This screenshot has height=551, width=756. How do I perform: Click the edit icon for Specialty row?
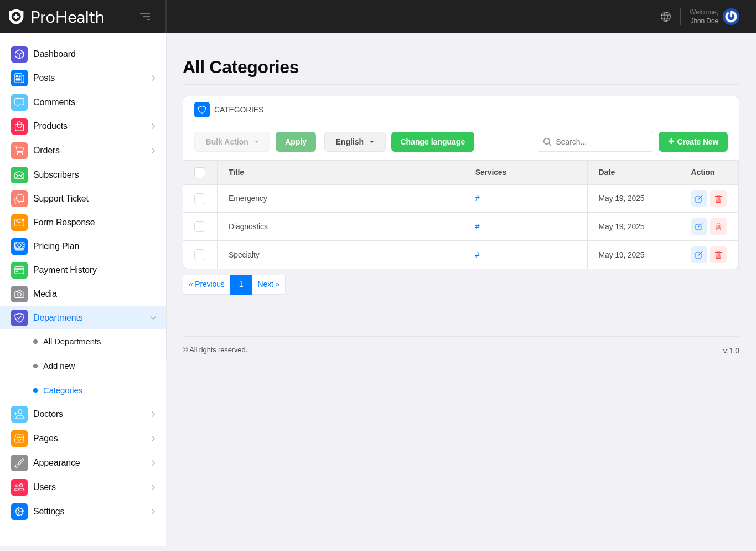tap(699, 255)
